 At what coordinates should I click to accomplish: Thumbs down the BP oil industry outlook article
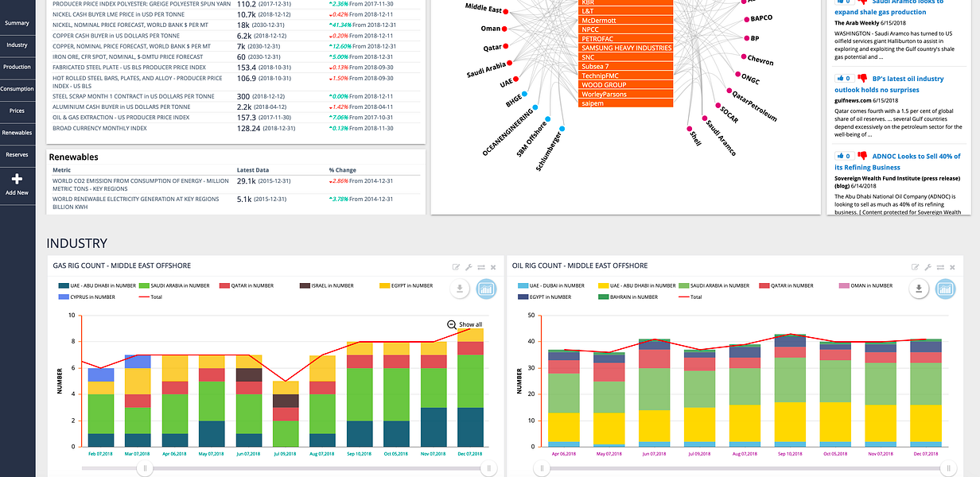(861, 79)
